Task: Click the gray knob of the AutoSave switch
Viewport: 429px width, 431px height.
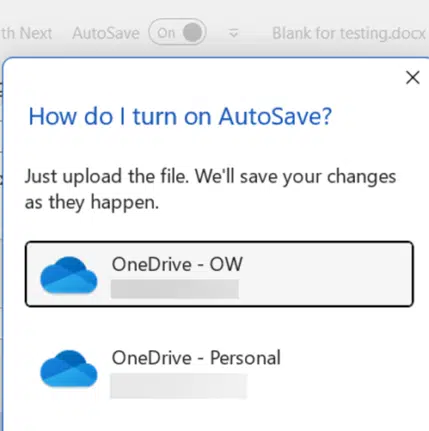Action: [x=192, y=32]
